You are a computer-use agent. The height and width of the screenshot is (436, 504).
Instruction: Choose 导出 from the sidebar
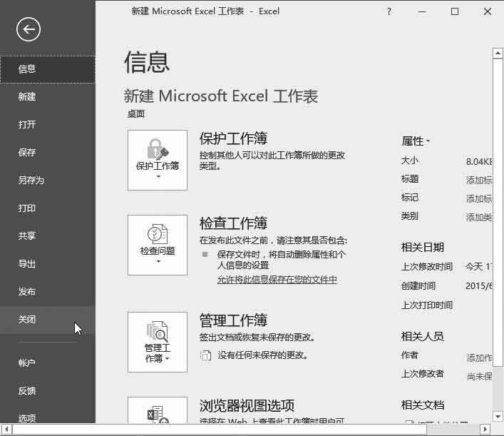pos(27,264)
